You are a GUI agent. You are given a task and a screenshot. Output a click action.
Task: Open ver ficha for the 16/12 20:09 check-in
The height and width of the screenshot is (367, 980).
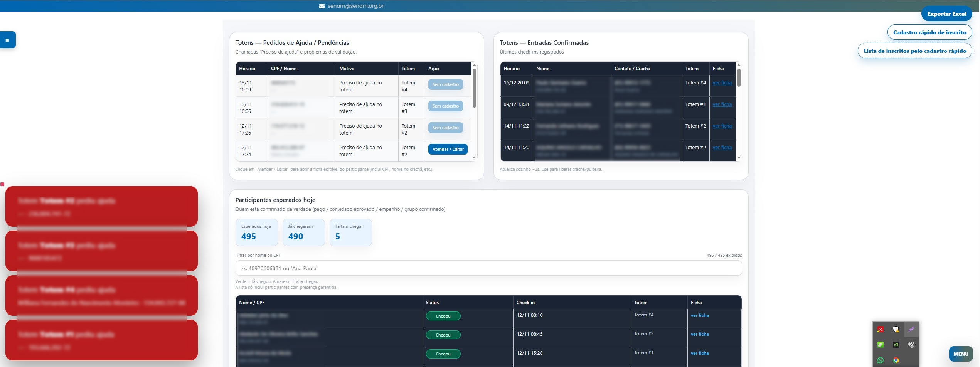(x=722, y=82)
